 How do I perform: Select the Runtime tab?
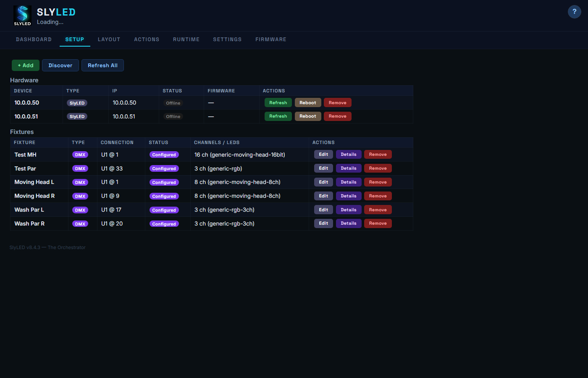[186, 39]
